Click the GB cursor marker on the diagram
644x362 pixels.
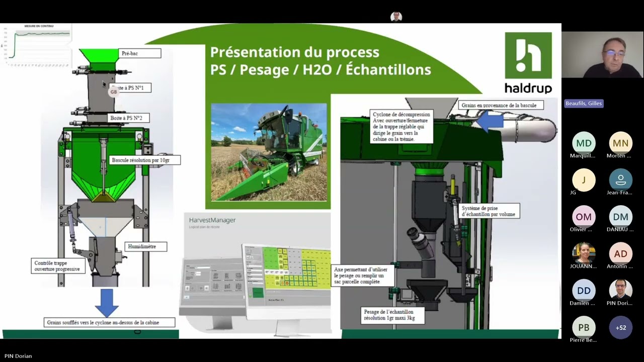pyautogui.click(x=114, y=92)
